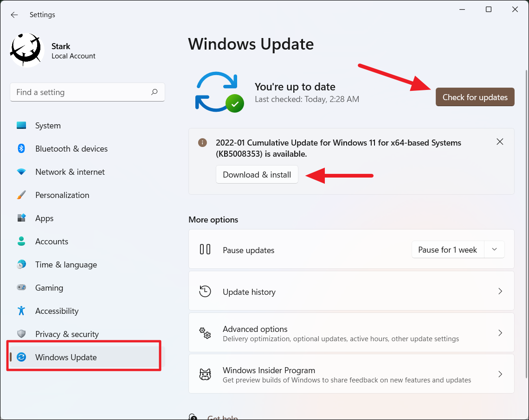Click the Gaming controller icon
Viewport: 529px width, 420px height.
click(21, 287)
